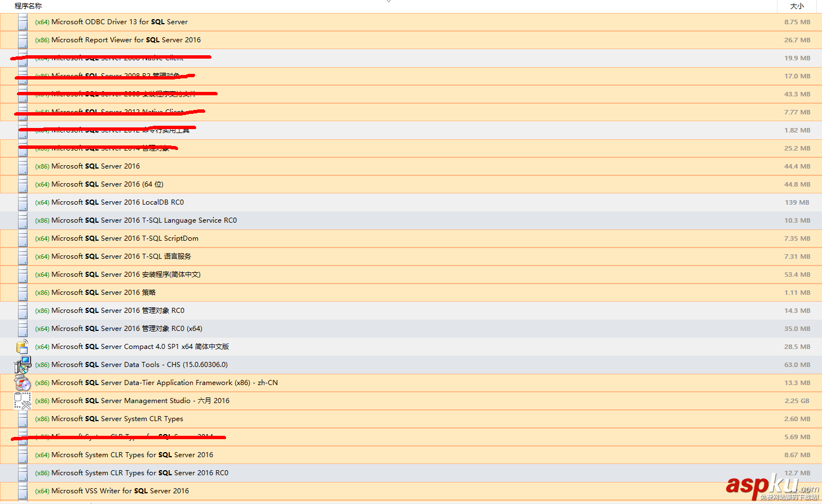Select SQL Server Management Studio - 六月 2016
Image resolution: width=822 pixels, height=504 pixels.
132,401
